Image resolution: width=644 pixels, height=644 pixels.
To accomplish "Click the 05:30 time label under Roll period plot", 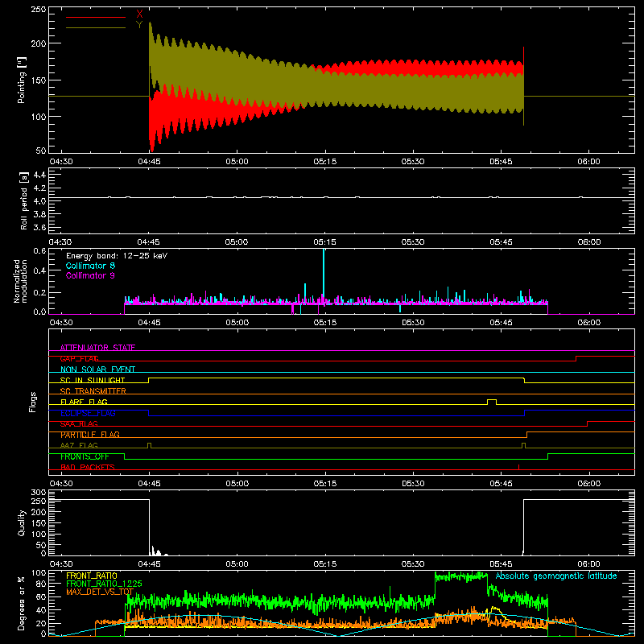I will coord(413,242).
